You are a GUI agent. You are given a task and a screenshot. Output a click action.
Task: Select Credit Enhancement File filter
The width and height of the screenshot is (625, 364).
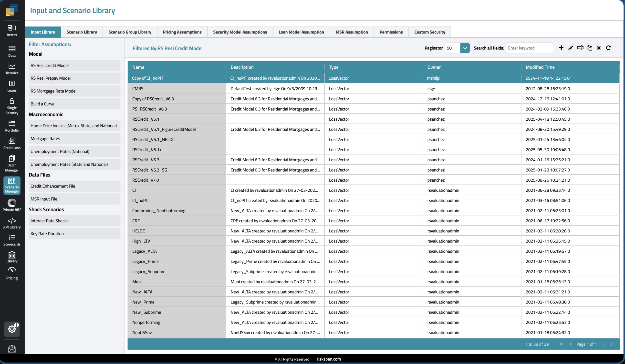point(74,186)
